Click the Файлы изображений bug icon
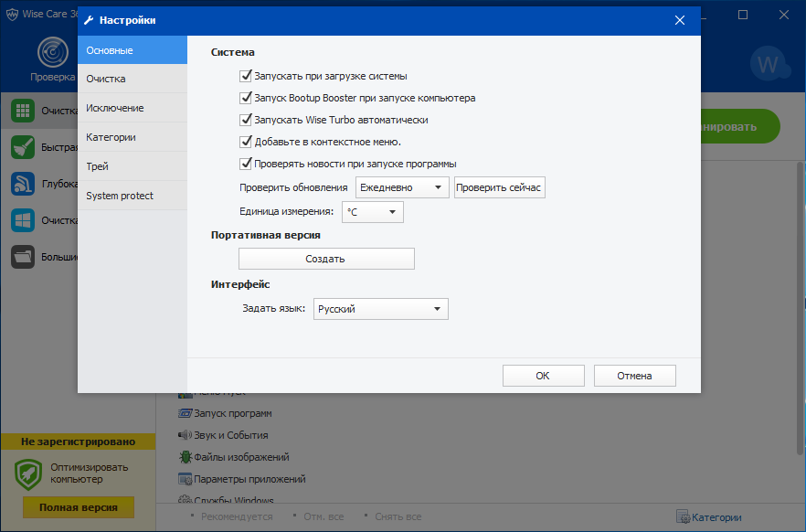806x532 pixels. (185, 456)
